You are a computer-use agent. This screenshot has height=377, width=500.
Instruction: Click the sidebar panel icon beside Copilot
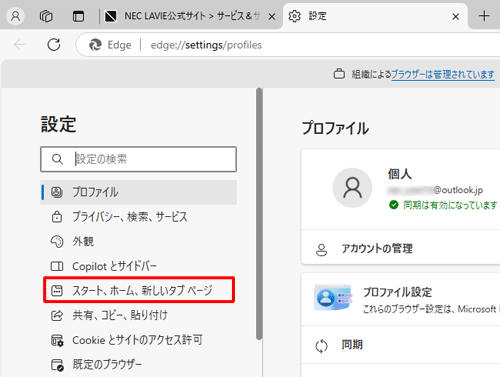57,266
